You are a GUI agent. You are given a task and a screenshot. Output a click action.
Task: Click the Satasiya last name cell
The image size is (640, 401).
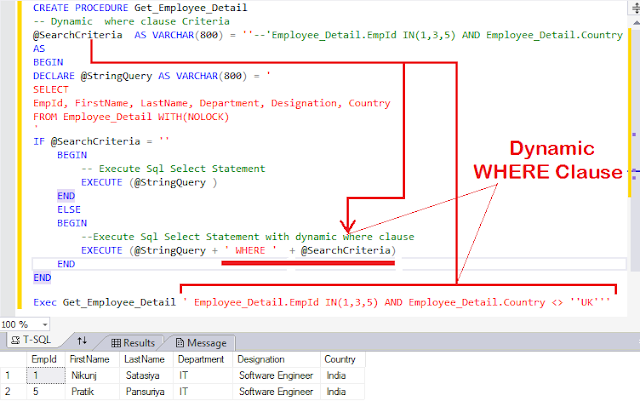pos(147,375)
